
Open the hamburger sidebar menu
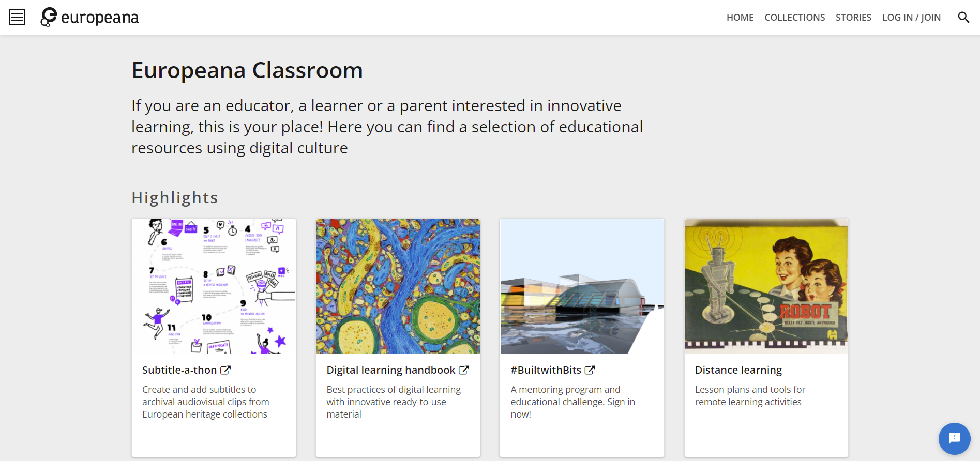point(17,18)
